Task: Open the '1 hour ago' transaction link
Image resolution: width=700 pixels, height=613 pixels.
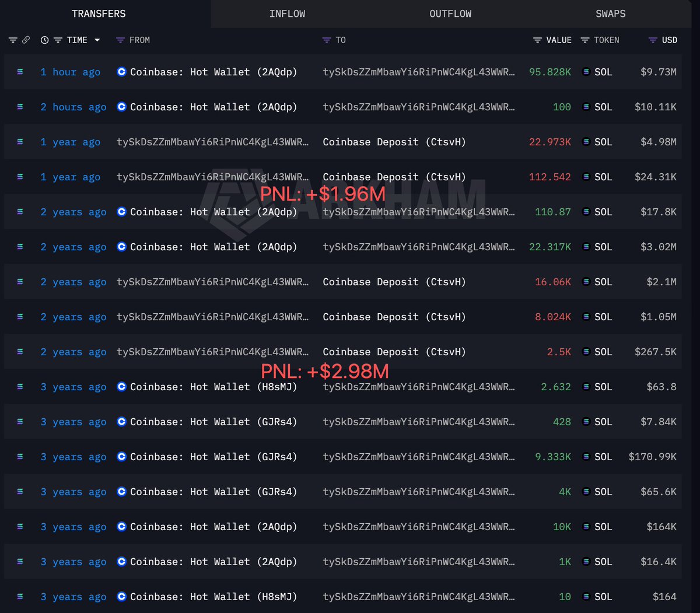Action: pyautogui.click(x=70, y=72)
